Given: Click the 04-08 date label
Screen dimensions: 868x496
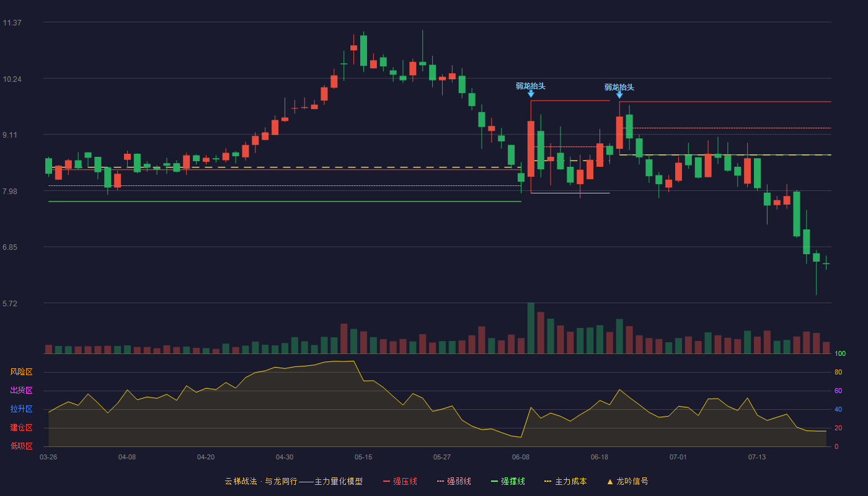Looking at the screenshot, I should point(127,457).
